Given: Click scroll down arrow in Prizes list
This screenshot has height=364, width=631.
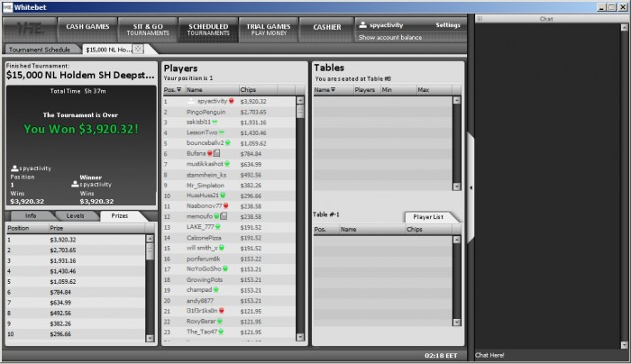Looking at the screenshot, I should pyautogui.click(x=151, y=338).
